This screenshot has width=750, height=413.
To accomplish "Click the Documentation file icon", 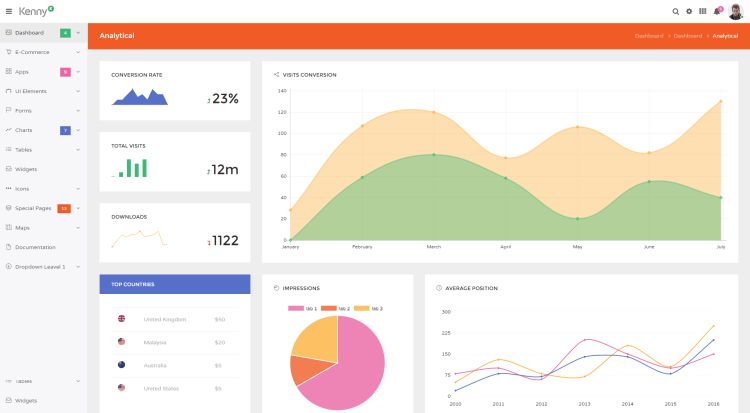I will tap(9, 247).
